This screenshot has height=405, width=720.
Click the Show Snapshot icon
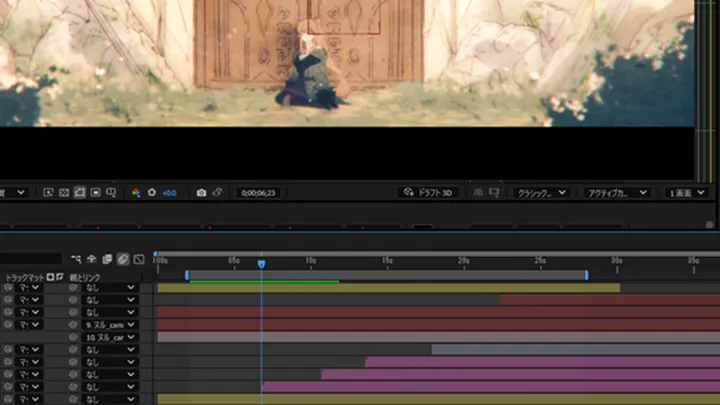pyautogui.click(x=217, y=192)
